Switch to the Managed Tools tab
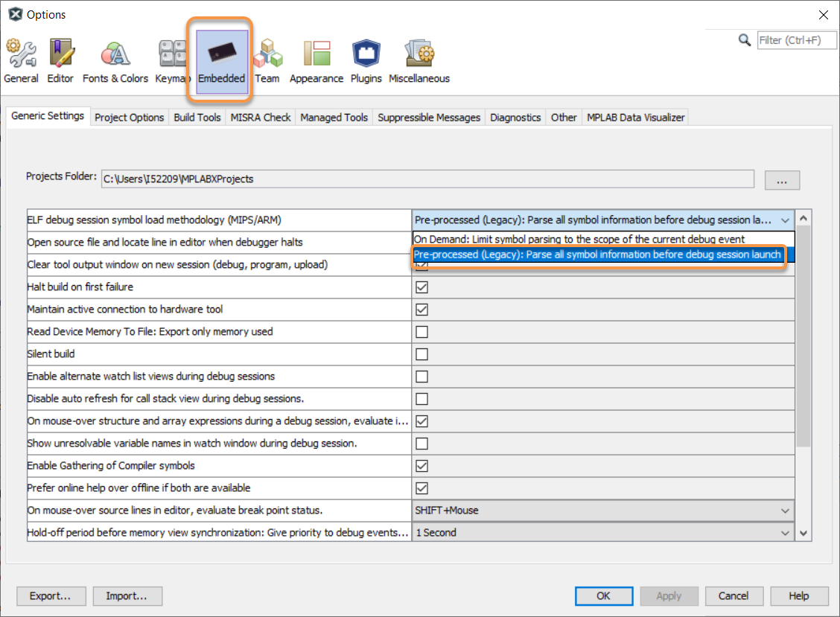This screenshot has width=840, height=617. pos(334,118)
